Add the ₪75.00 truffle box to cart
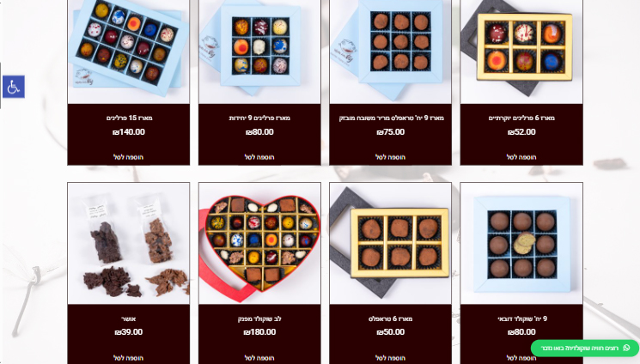Image resolution: width=640 pixels, height=364 pixels. coord(390,157)
